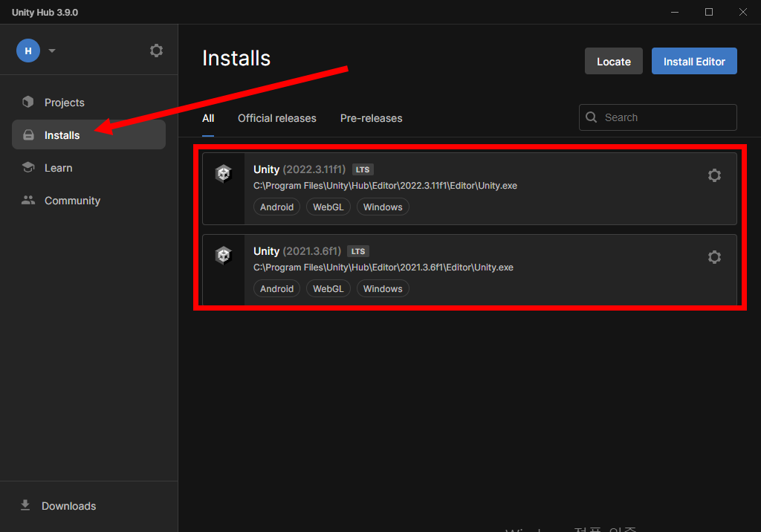Image resolution: width=761 pixels, height=532 pixels.
Task: Click the LTS badge of 2021.3.6f1
Action: point(358,251)
